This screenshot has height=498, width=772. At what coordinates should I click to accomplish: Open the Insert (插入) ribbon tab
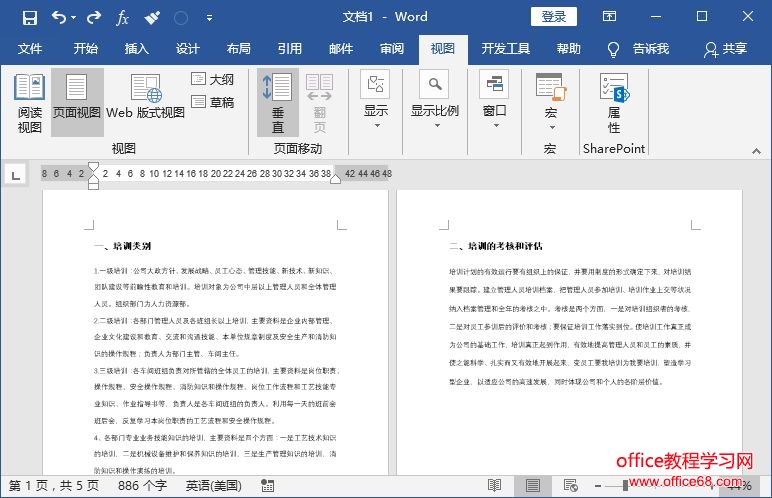(136, 49)
